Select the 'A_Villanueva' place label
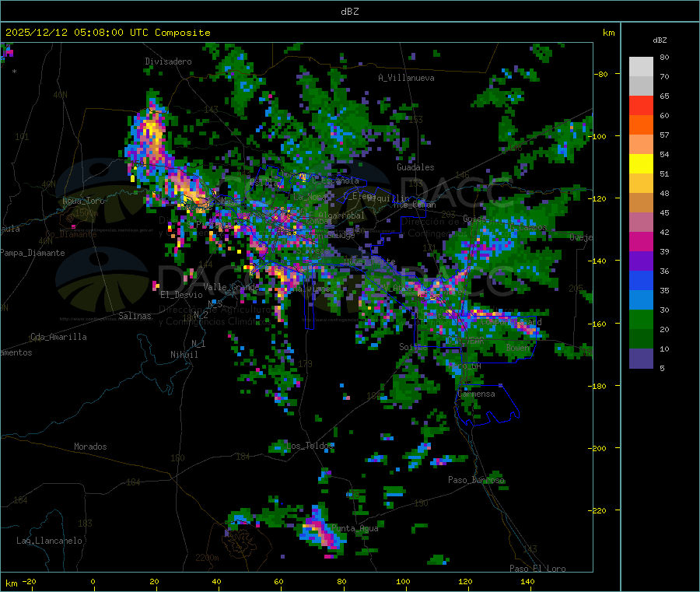This screenshot has width=700, height=592. pyautogui.click(x=406, y=78)
